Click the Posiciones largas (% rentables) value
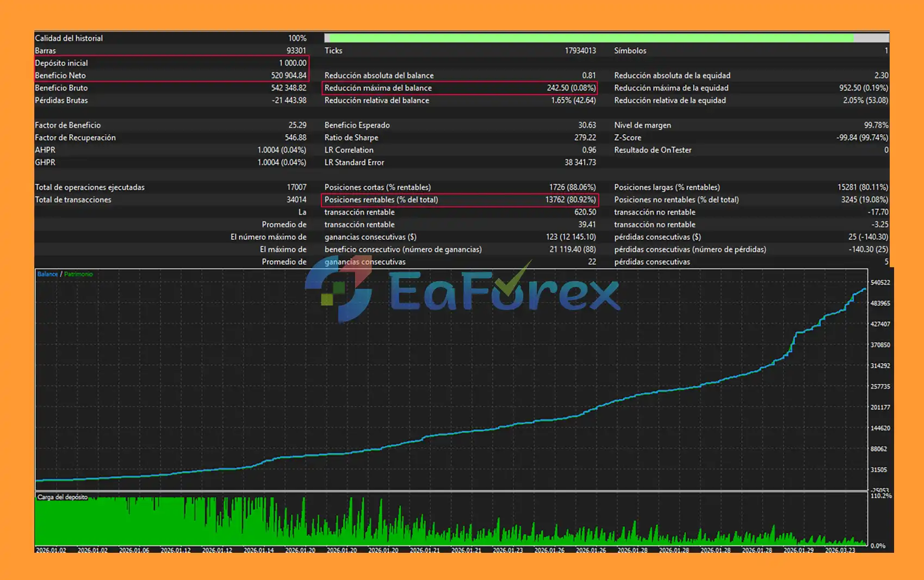The width and height of the screenshot is (924, 580). (x=863, y=187)
